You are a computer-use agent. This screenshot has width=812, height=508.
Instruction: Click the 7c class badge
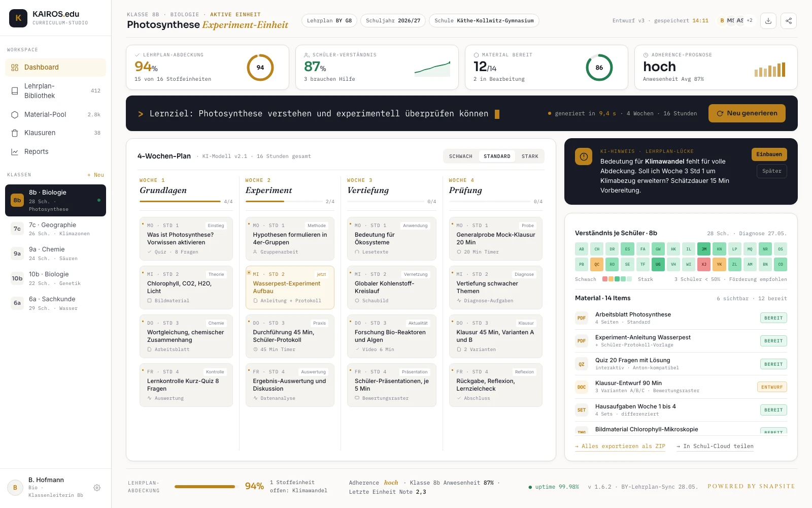(x=17, y=229)
